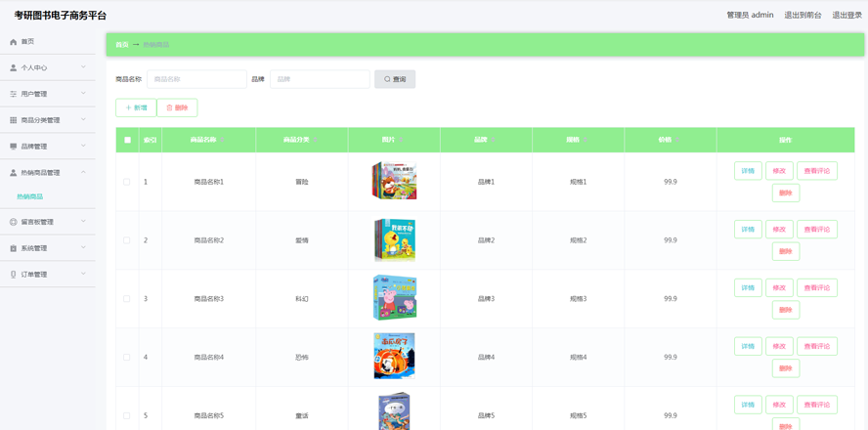Click the sort icon on 商品名称 column header
Screen dimensions: 868x430
pos(223,140)
